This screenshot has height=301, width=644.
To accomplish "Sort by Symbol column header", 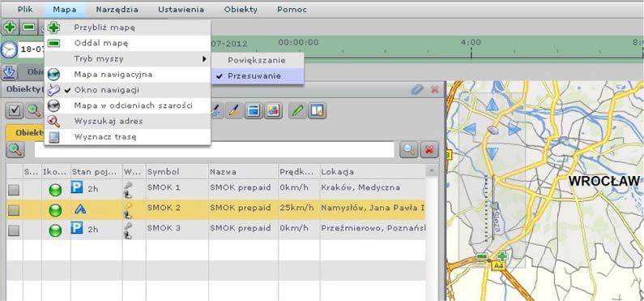I will pyautogui.click(x=177, y=171).
